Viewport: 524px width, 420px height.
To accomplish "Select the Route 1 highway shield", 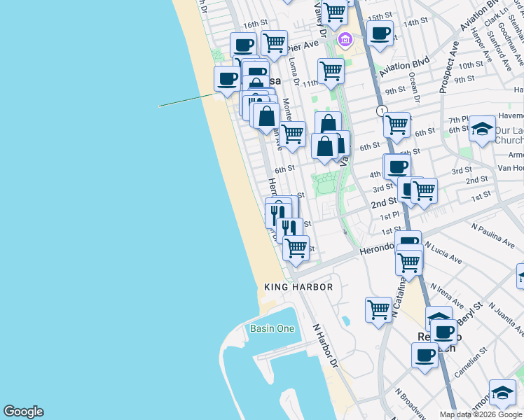I will click(x=382, y=111).
